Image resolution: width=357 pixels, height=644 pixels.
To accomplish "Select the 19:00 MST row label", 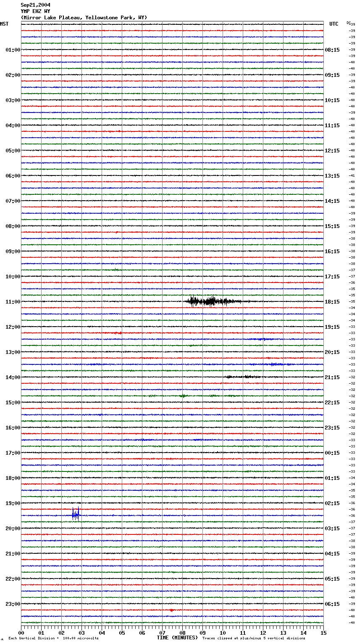I will [13, 503].
